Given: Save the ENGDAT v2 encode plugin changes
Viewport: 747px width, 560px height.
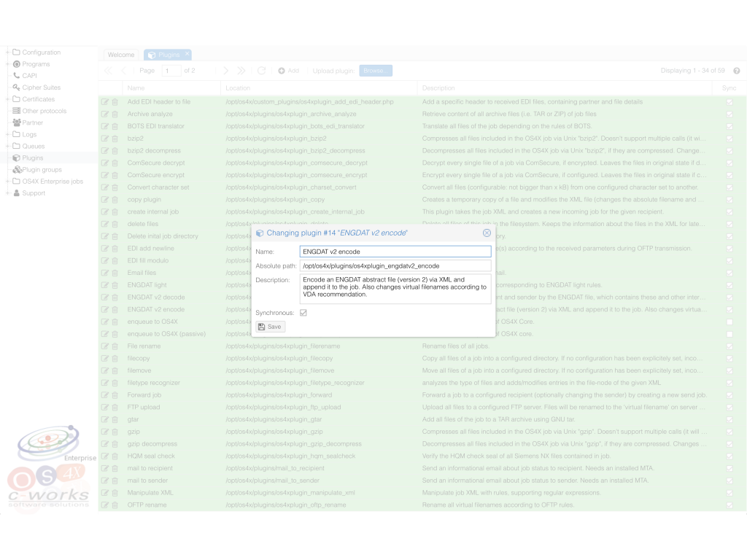Looking at the screenshot, I should 270,327.
